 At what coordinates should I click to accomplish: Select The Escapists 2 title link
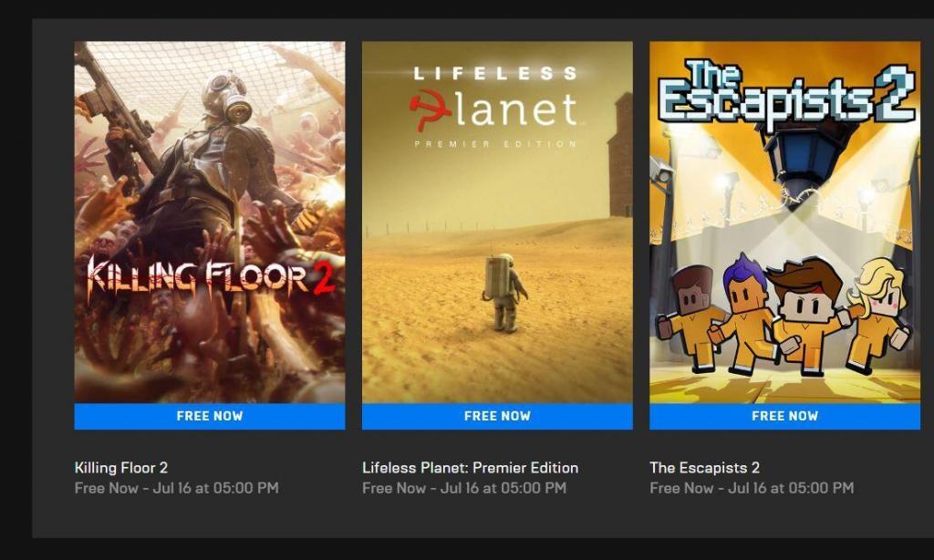click(705, 468)
